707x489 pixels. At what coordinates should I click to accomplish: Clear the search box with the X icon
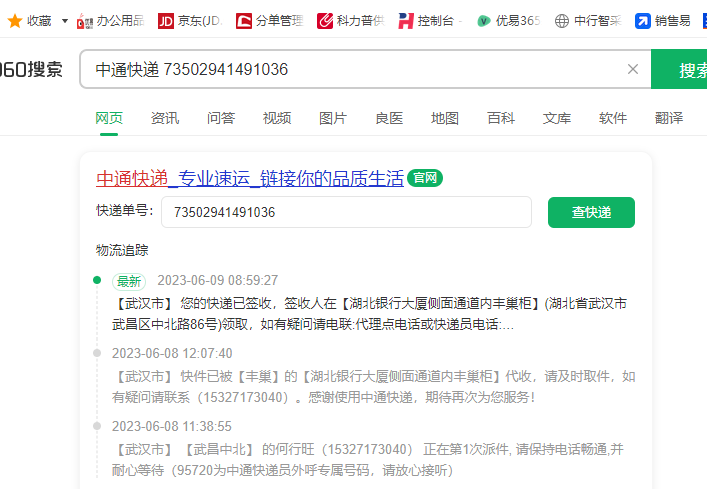pyautogui.click(x=632, y=69)
